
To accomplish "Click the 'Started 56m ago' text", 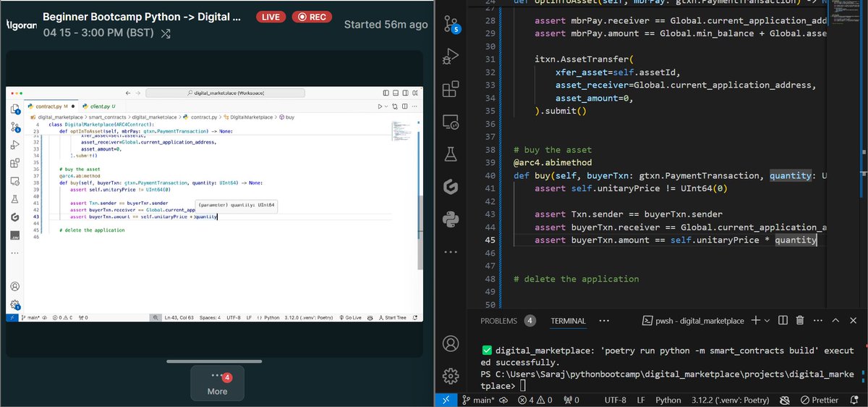I will (386, 24).
